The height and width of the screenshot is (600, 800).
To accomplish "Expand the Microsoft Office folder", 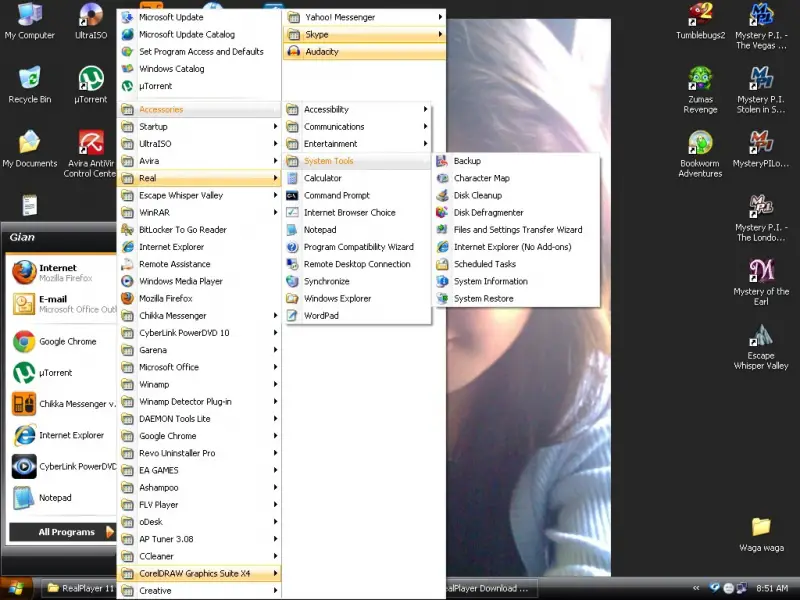I will (199, 367).
